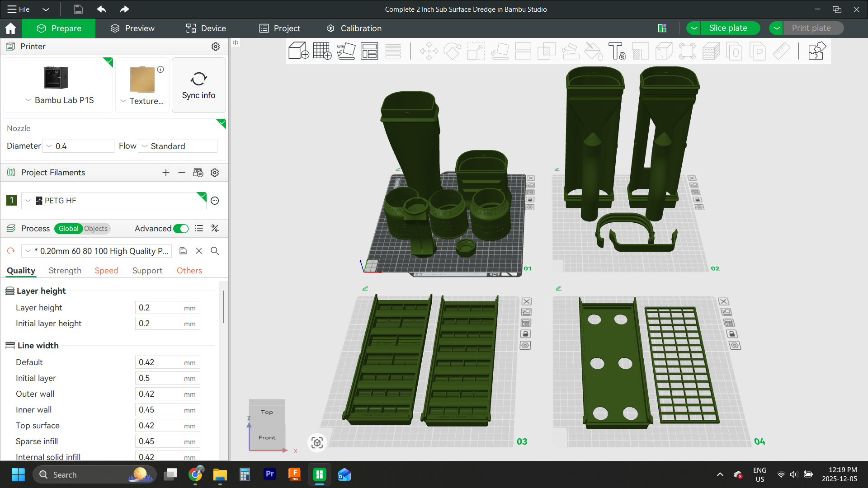Open the File menu

pyautogui.click(x=18, y=9)
